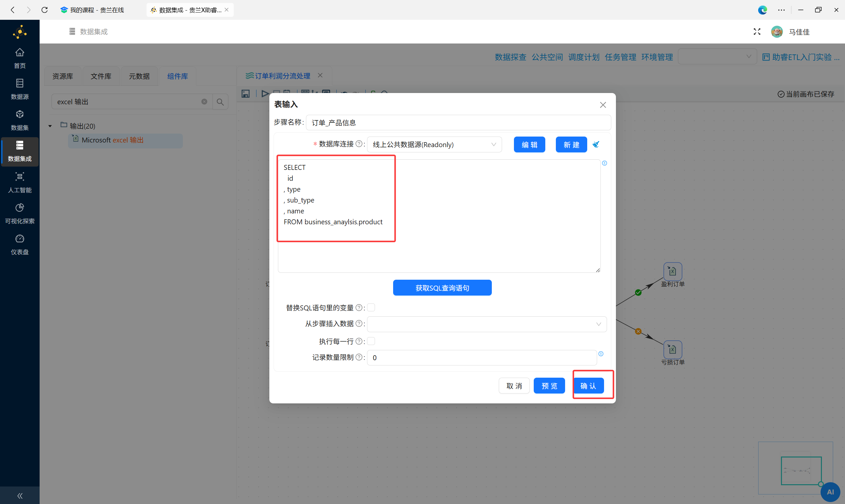Click help icon next to 记录数量限制
Screen dimensions: 845x504
[359, 357]
